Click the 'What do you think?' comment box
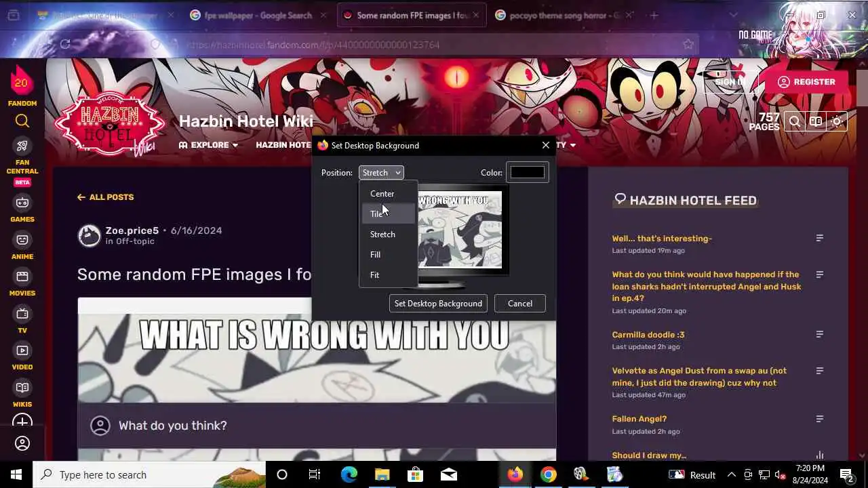 coord(317,425)
